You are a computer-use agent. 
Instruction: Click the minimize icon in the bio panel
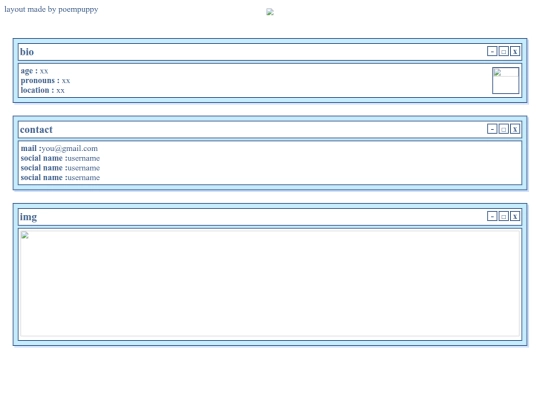(x=492, y=51)
